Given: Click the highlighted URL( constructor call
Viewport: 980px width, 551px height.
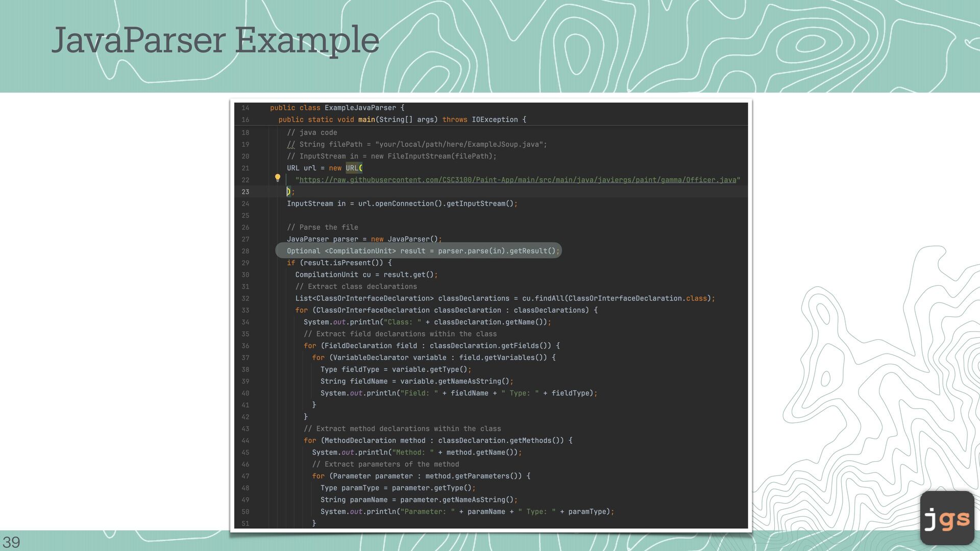Looking at the screenshot, I should click(354, 168).
